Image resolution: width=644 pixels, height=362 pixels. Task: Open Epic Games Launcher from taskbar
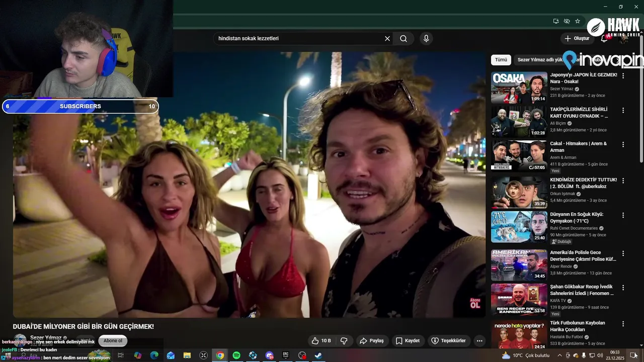(x=286, y=355)
